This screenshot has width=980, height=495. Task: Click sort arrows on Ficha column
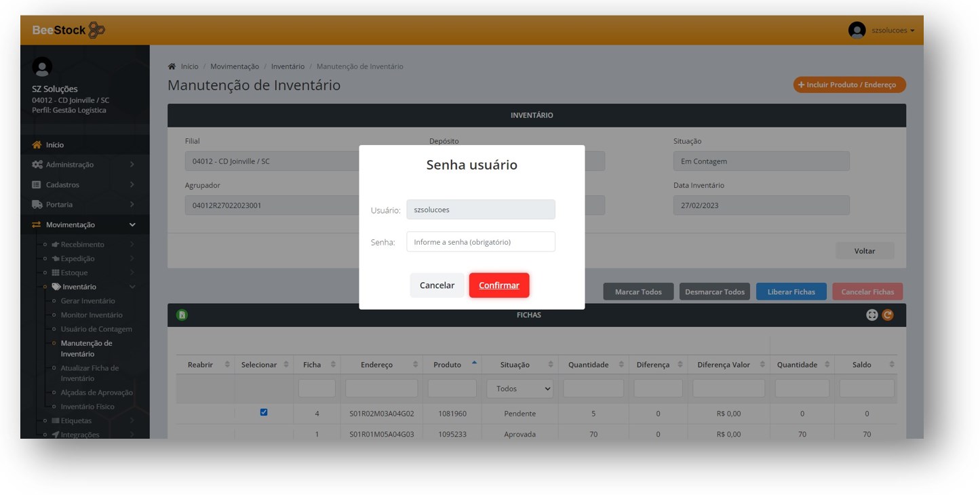coord(333,365)
